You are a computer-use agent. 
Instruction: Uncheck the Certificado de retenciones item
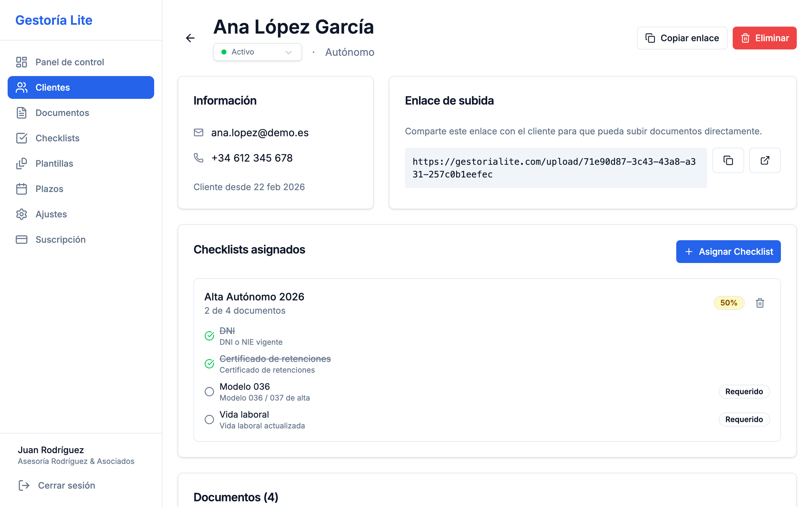209,363
